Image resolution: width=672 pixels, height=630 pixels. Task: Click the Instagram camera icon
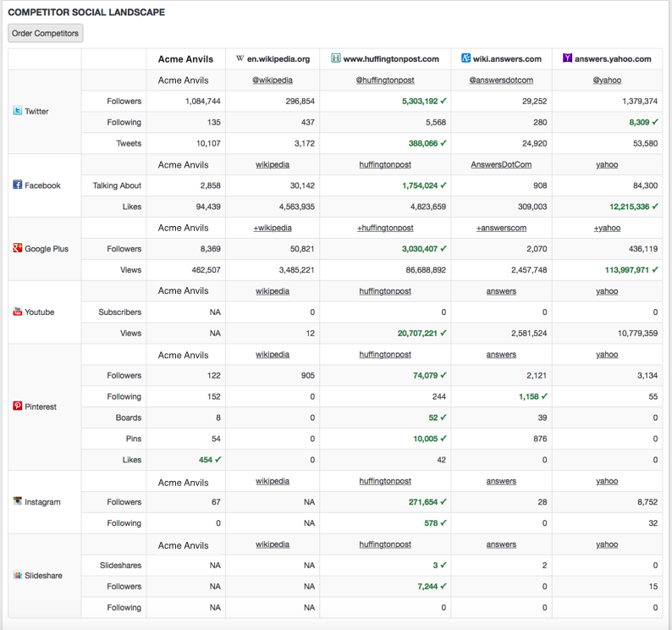pyautogui.click(x=17, y=501)
